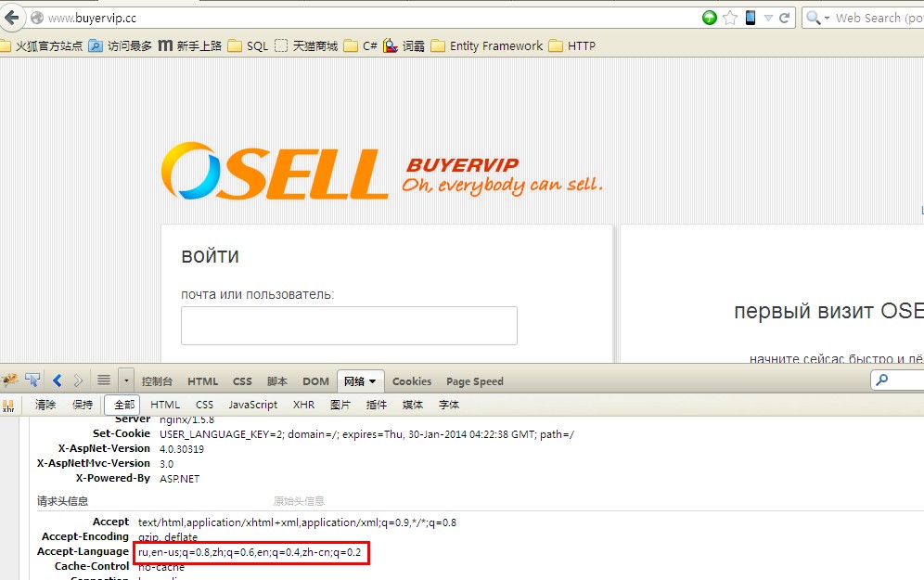Open the SQL bookmark folder
Image resolution: width=924 pixels, height=580 pixels.
coord(248,46)
